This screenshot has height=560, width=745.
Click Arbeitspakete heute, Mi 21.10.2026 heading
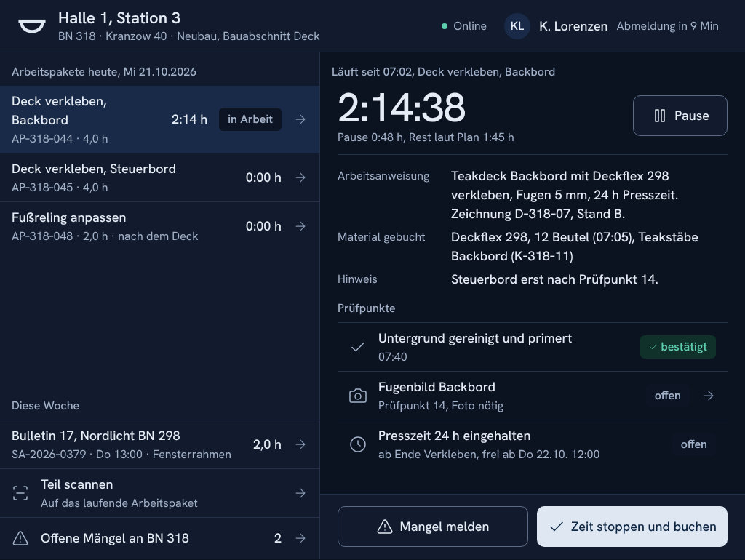tap(104, 72)
